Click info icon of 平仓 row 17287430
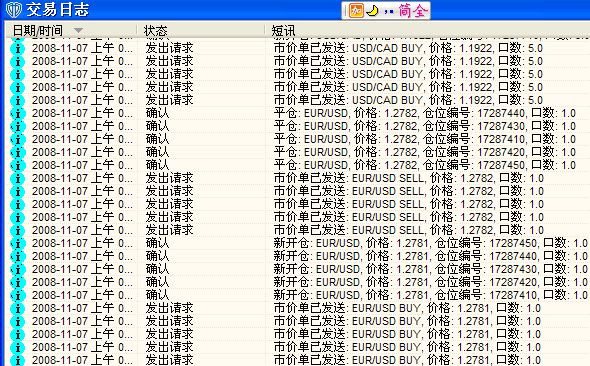Screen dimensions: 590x366 tap(17, 126)
